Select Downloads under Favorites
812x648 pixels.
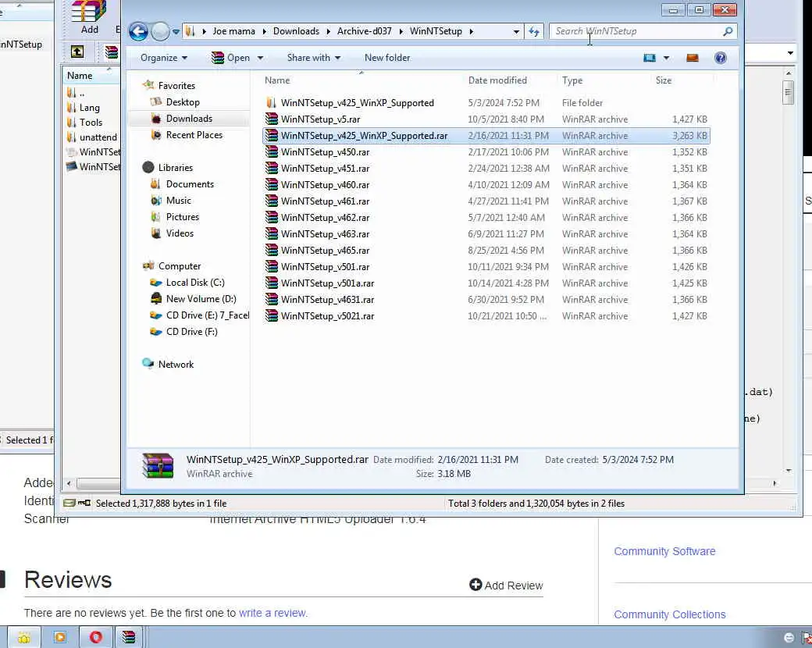(189, 119)
